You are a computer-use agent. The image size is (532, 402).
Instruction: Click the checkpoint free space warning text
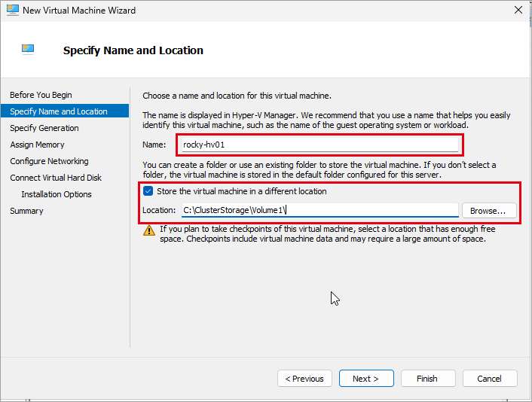click(x=327, y=234)
